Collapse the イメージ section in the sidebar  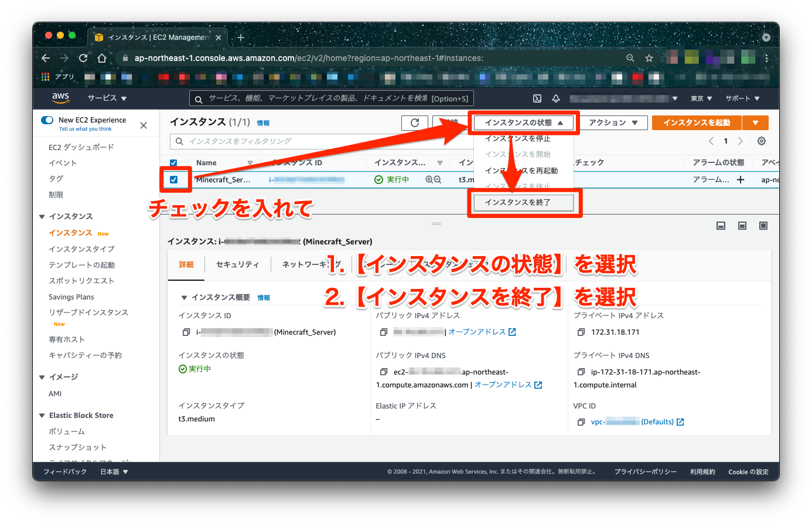tap(42, 377)
